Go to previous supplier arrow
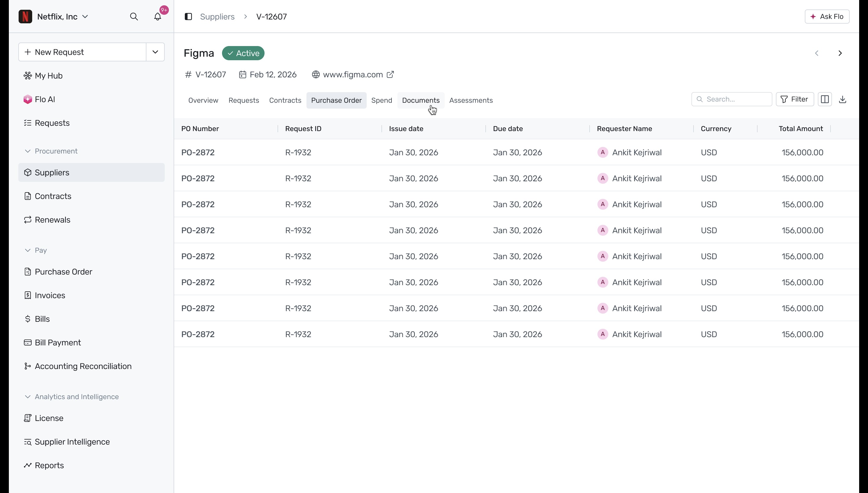This screenshot has width=868, height=493. pyautogui.click(x=817, y=53)
